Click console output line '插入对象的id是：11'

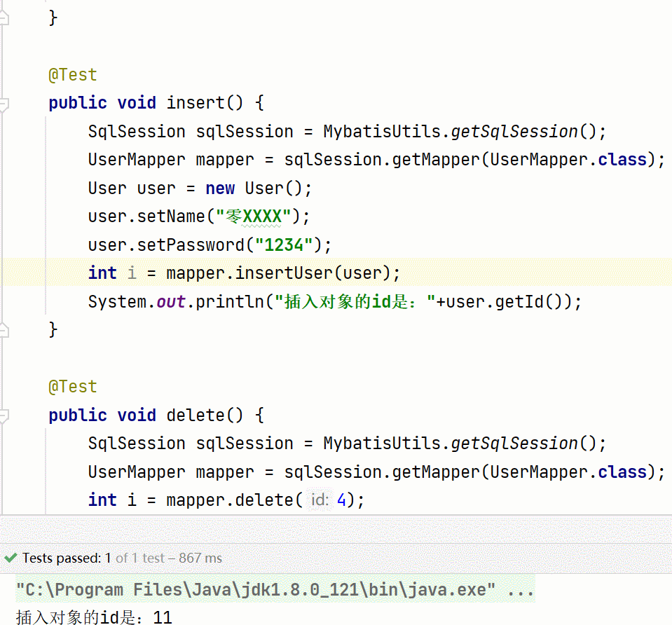click(94, 617)
